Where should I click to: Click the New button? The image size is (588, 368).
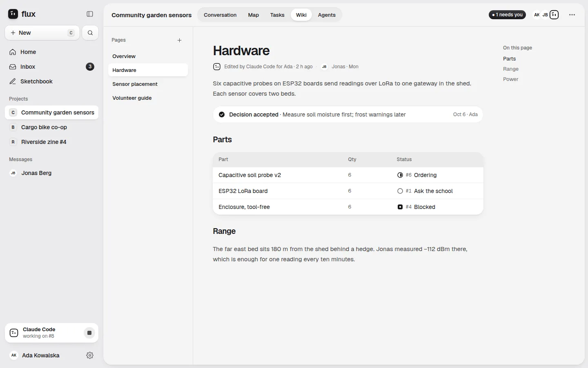click(x=42, y=33)
